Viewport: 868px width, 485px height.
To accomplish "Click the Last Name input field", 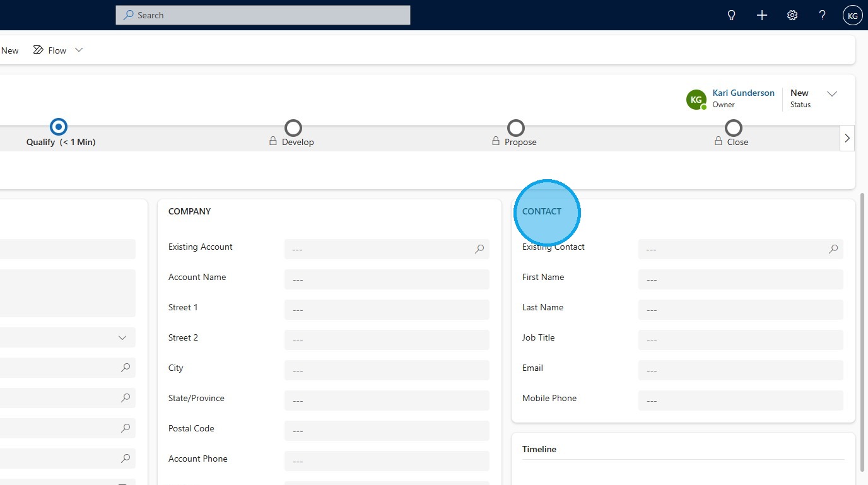I will click(x=741, y=310).
